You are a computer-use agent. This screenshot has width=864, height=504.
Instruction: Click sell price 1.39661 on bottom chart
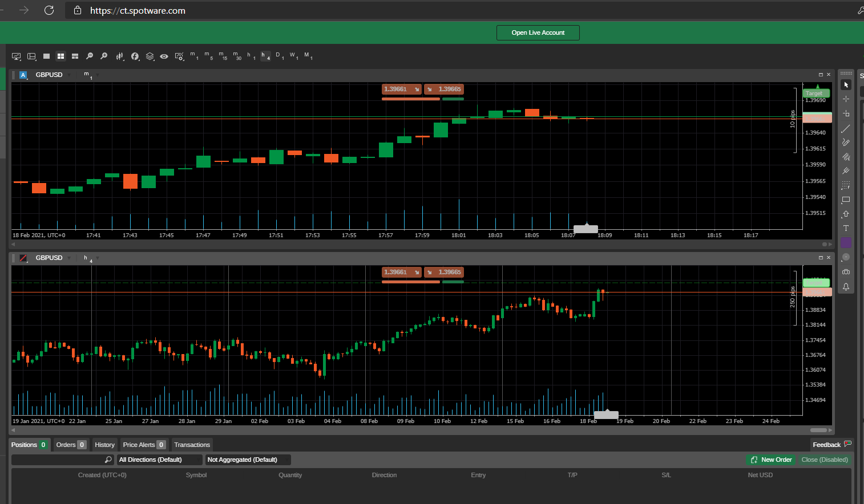(401, 272)
